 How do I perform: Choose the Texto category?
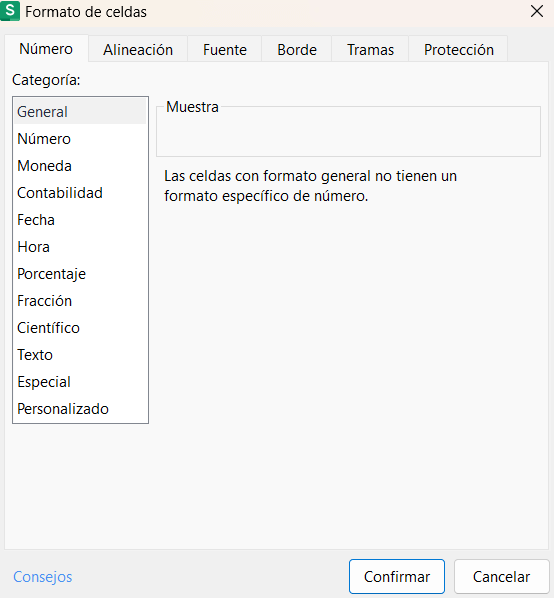coord(80,355)
